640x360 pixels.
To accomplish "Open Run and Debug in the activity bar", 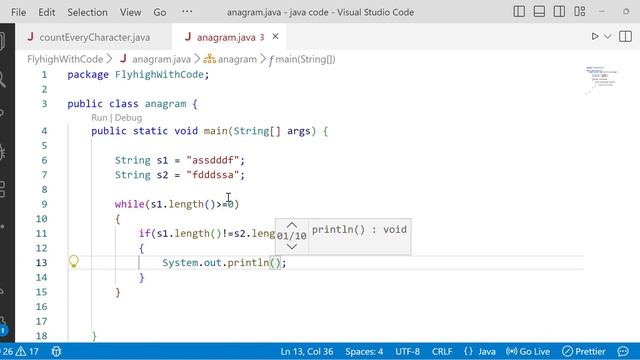I will pos(2,152).
